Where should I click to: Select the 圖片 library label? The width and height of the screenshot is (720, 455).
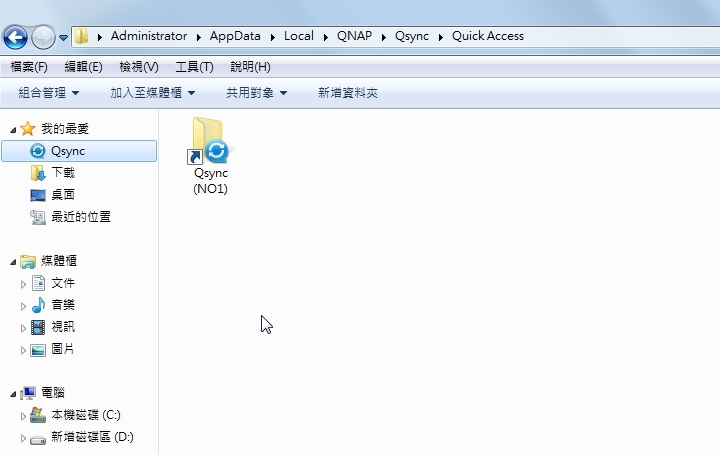[62, 349]
